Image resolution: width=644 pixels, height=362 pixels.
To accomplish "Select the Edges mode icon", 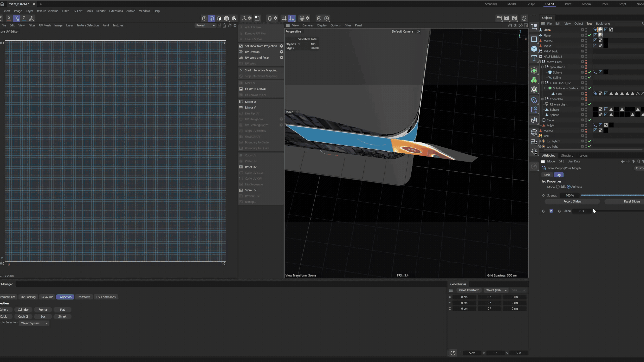I will point(212,18).
